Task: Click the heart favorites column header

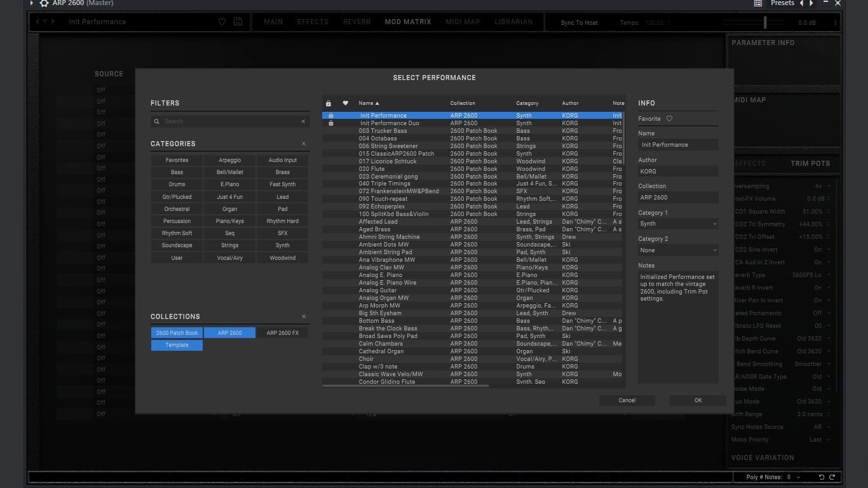Action: 345,103
